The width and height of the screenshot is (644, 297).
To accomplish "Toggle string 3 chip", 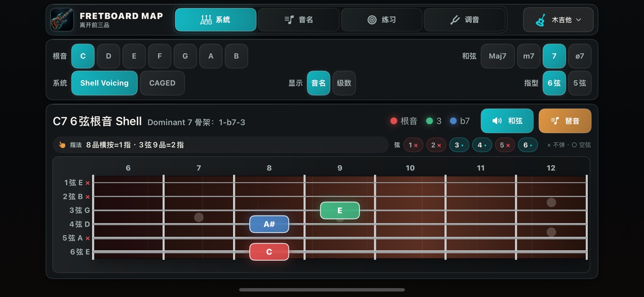I will coord(459,145).
